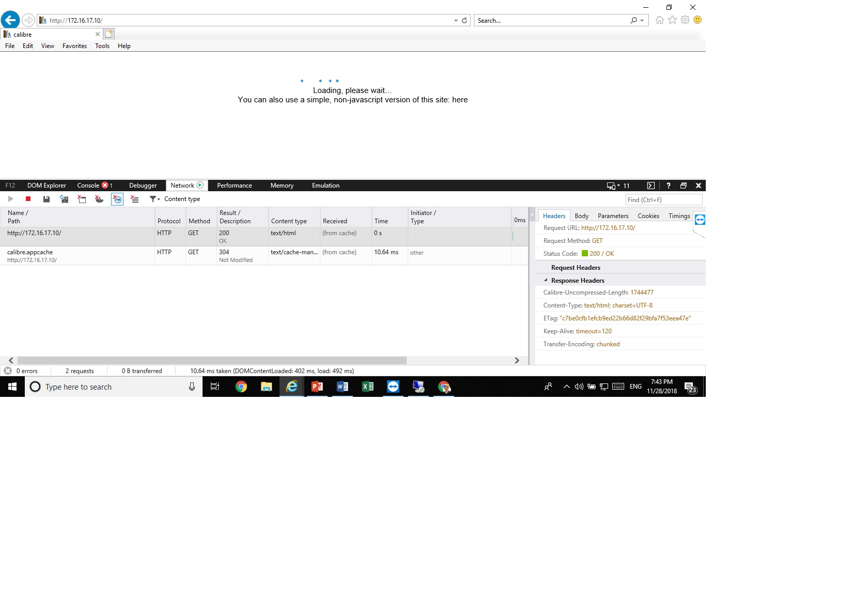Open a new browser tab
The height and width of the screenshot is (616, 868).
[x=109, y=34]
